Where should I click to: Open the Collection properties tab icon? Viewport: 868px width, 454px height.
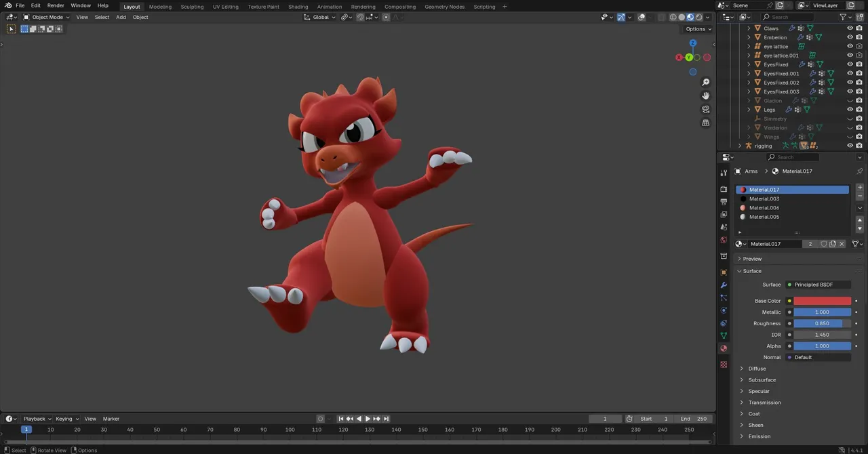pos(724,256)
